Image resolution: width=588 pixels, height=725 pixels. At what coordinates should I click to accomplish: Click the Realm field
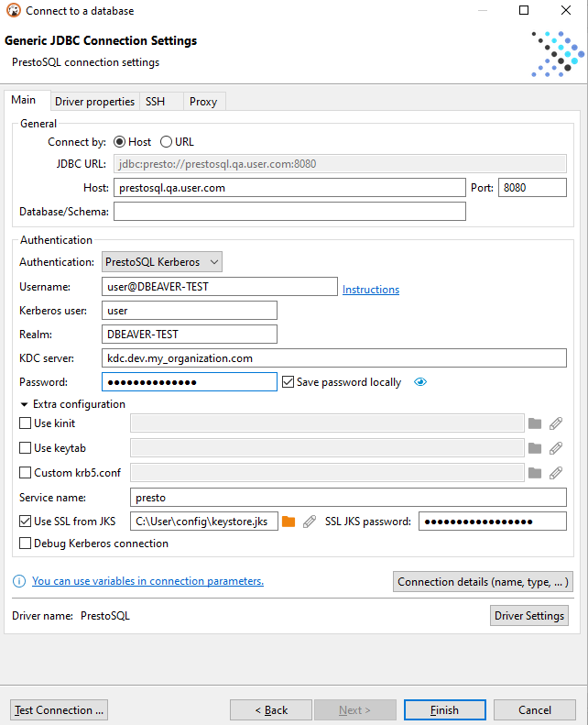(x=190, y=335)
